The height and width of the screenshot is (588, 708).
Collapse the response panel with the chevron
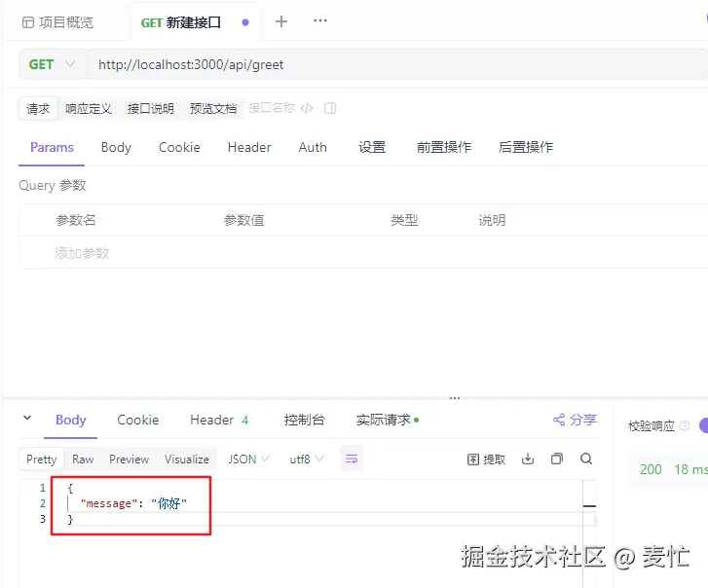pyautogui.click(x=27, y=418)
